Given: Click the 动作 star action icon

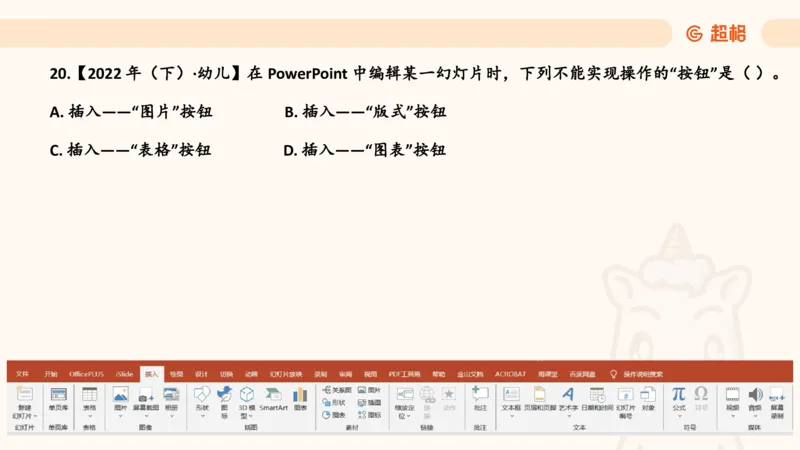Looking at the screenshot, I should [x=449, y=394].
